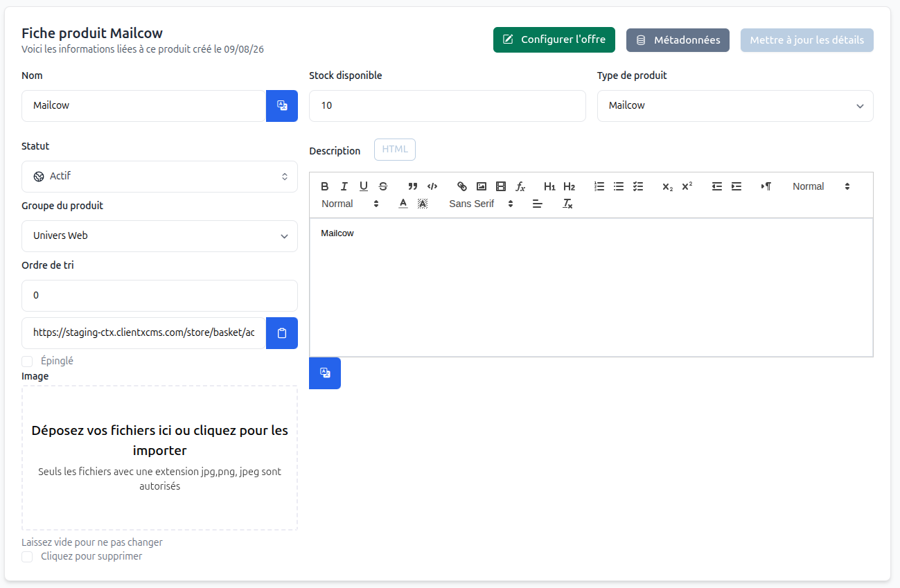
Task: Click the Stock disponible input field
Action: click(x=448, y=106)
